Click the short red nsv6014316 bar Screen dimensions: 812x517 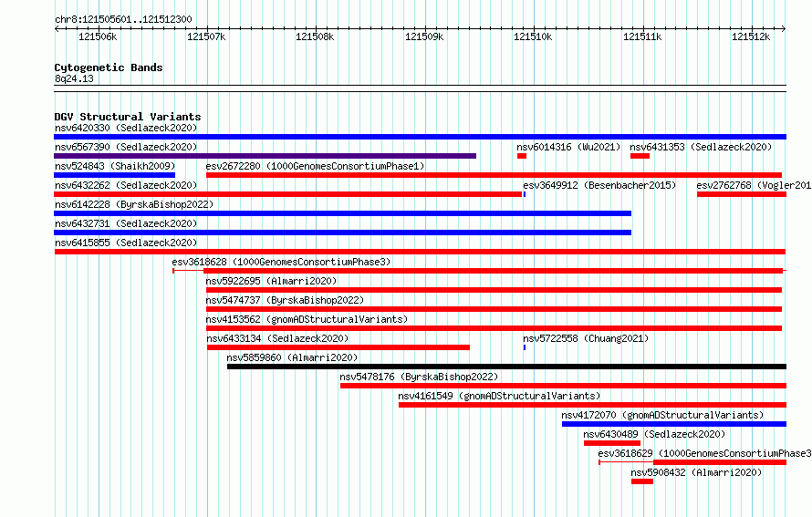pos(522,156)
